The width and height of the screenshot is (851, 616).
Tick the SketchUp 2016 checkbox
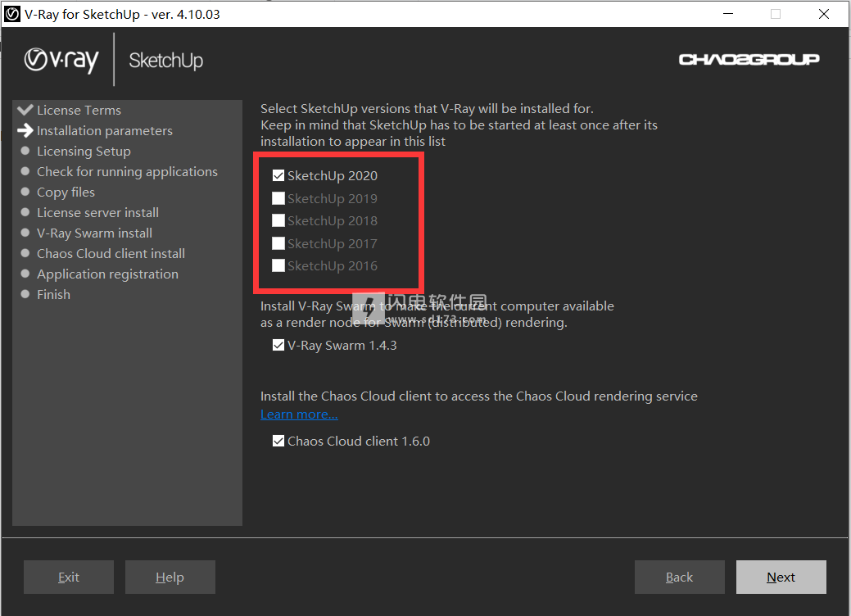[x=278, y=266]
